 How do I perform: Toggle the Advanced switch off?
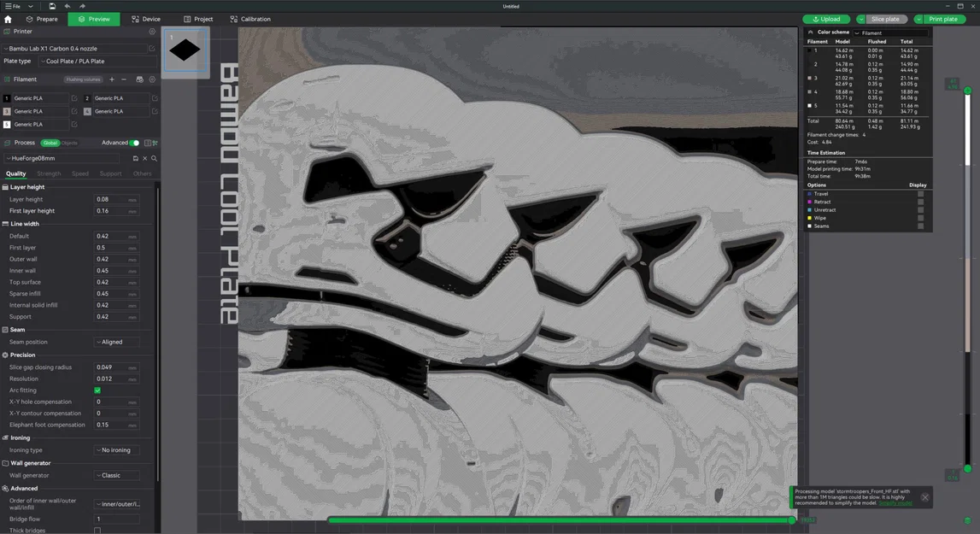(x=134, y=144)
